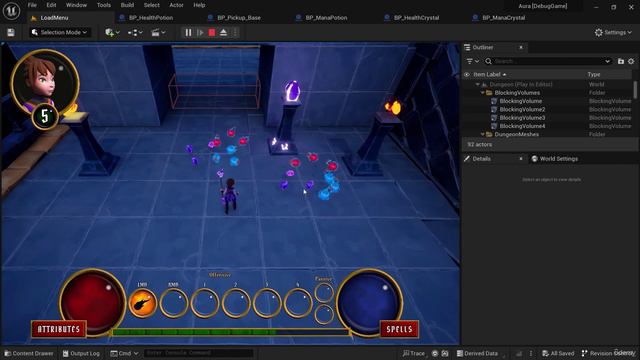Stop the play session with the red square

pos(212,33)
